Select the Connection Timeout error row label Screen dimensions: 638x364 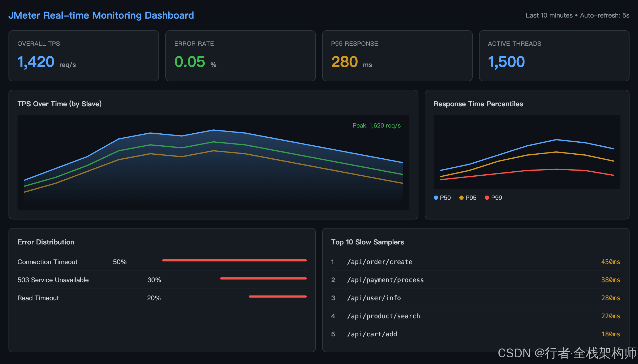47,262
